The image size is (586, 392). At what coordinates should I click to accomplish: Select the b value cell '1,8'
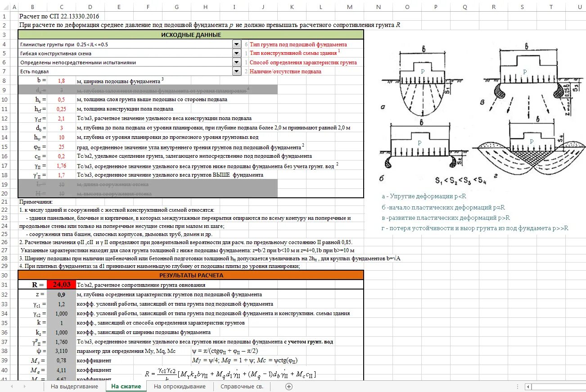coord(61,81)
